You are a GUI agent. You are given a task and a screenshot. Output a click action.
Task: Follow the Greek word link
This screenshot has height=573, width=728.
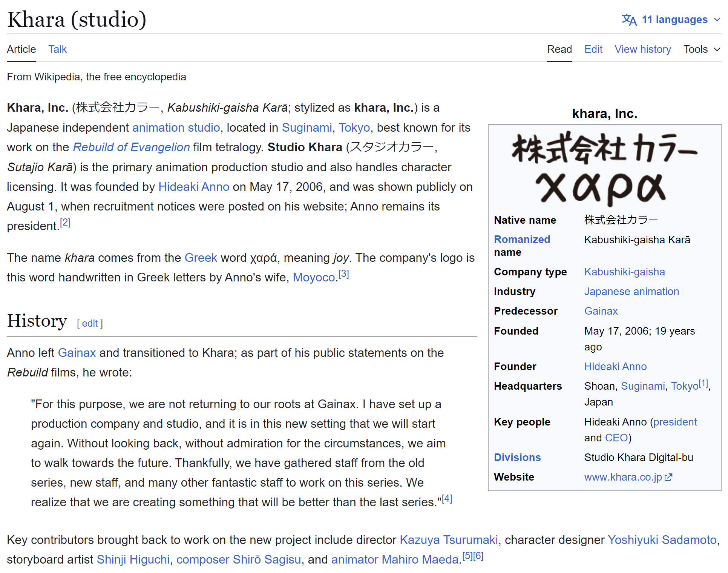coord(201,258)
